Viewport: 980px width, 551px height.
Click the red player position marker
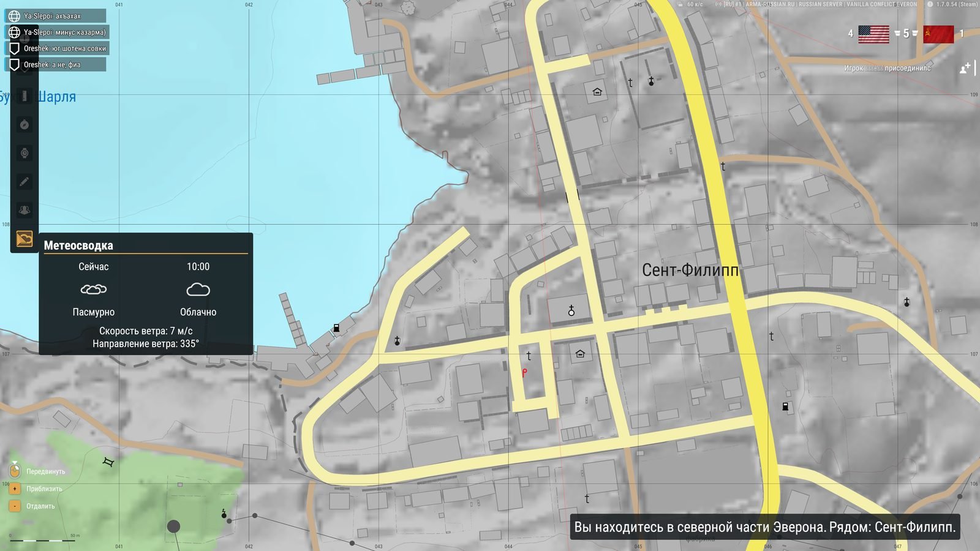[524, 372]
